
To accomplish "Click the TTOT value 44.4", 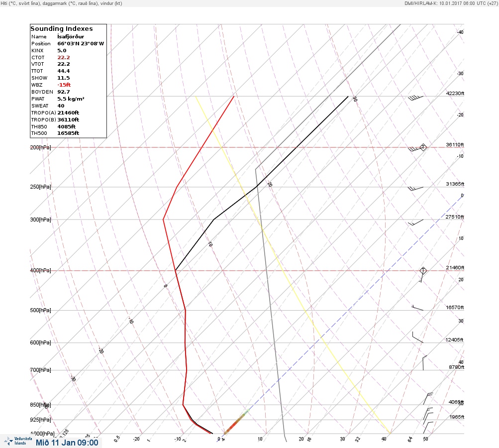I will tap(64, 71).
